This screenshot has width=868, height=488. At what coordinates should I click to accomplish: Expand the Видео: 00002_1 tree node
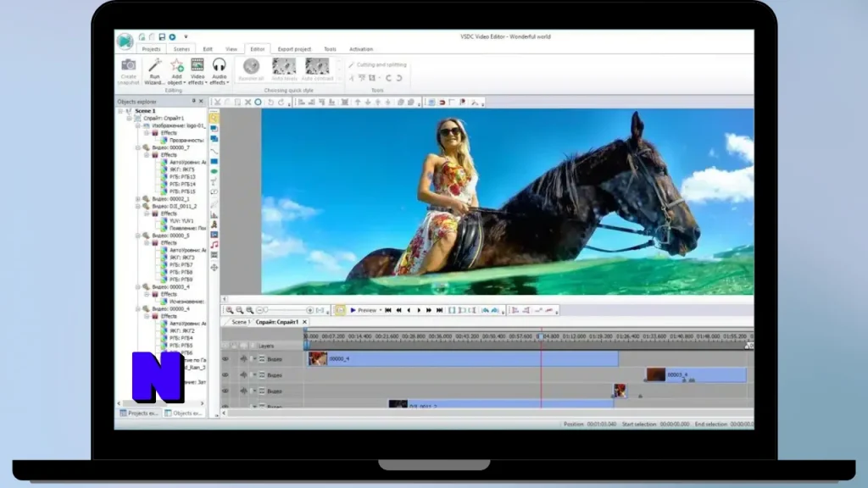click(138, 198)
